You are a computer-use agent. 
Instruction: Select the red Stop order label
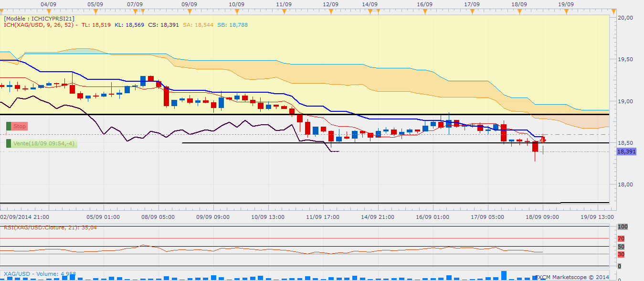tap(20, 126)
